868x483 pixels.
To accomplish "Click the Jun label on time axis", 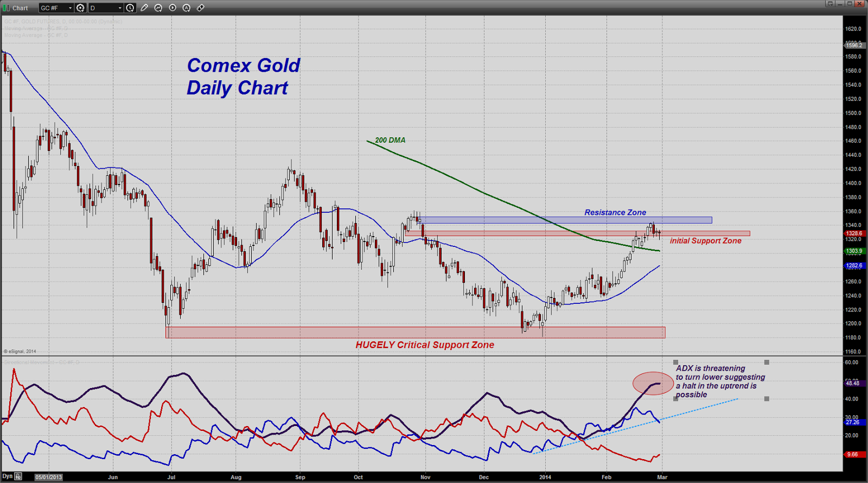I will [x=113, y=478].
